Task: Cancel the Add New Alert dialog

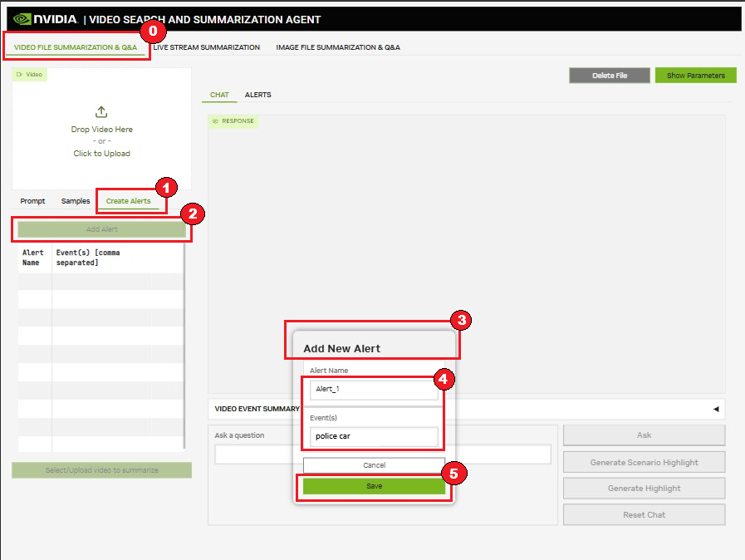Action: [x=374, y=464]
